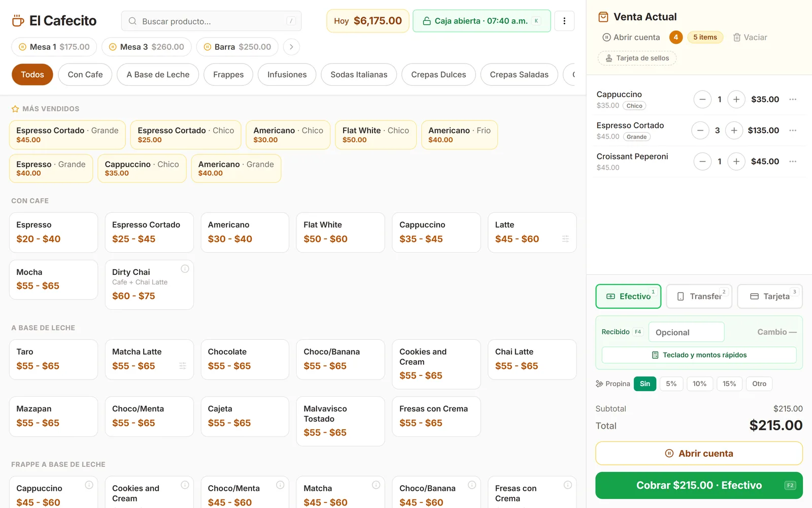This screenshot has height=508, width=812.
Task: Open more options for Cappuccino line item
Action: (x=793, y=99)
